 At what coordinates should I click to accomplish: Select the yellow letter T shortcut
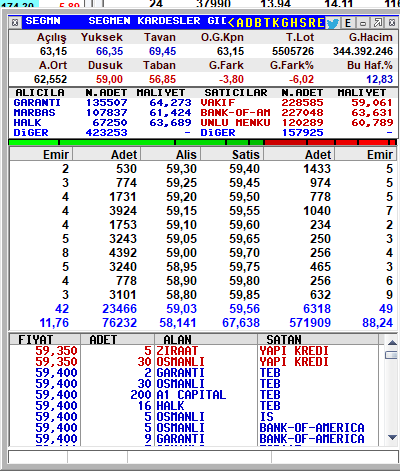pos(267,23)
